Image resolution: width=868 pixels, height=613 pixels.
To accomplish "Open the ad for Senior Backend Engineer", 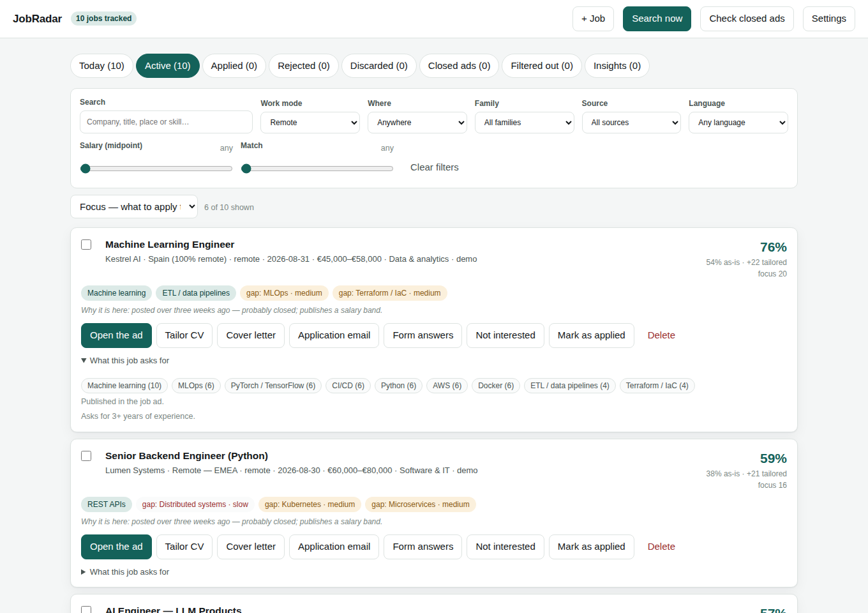I will tap(116, 547).
